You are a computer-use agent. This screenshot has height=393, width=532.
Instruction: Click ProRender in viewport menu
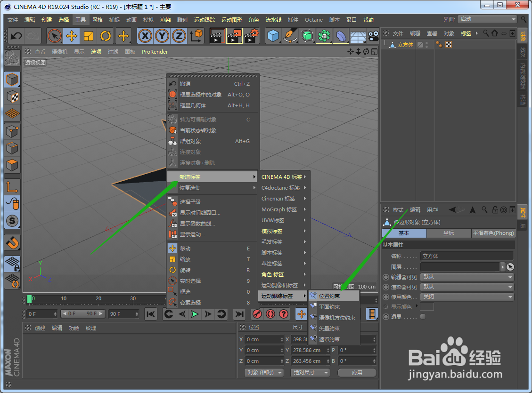click(155, 52)
